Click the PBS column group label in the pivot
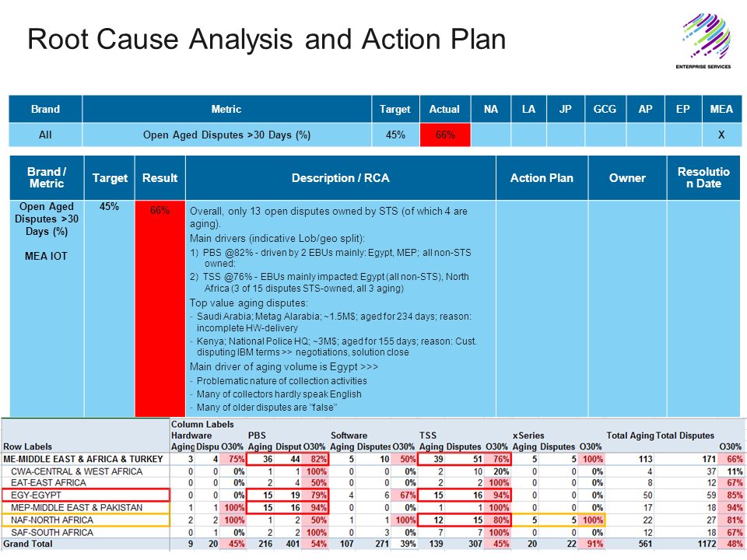Screen dimensions: 747x560 [257, 436]
